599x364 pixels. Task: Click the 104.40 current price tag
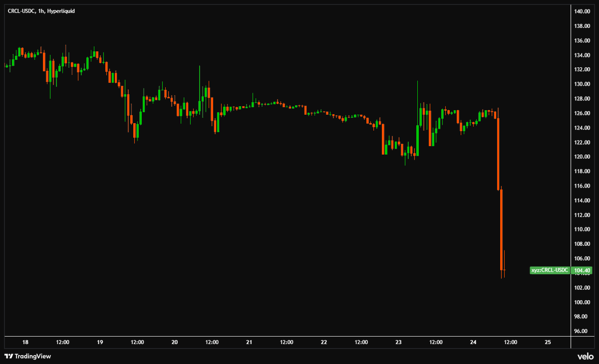583,271
